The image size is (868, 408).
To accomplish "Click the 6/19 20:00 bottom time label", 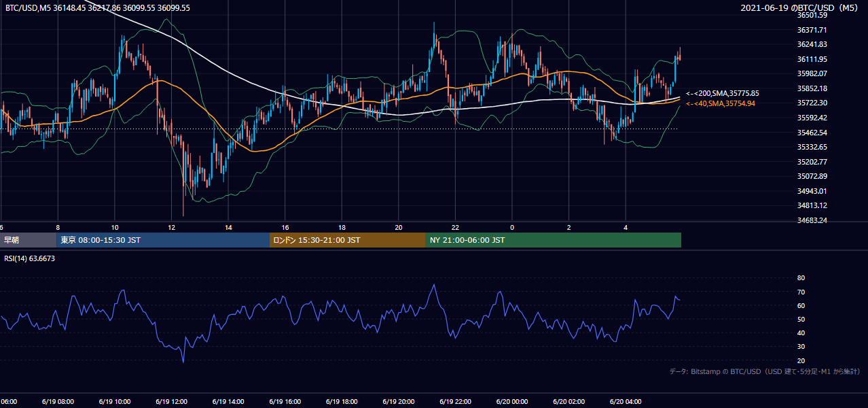I will click(x=399, y=401).
